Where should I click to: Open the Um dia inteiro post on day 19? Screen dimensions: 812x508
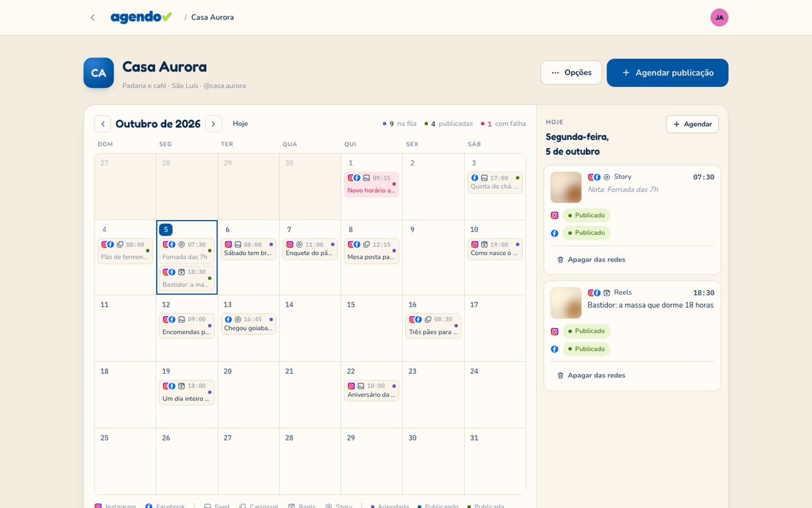[x=187, y=392]
